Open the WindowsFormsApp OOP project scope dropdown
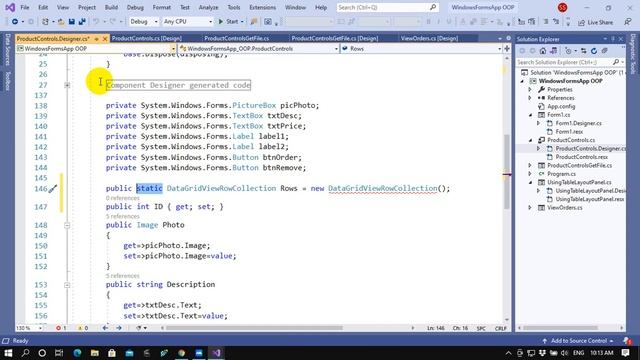This screenshot has height=360, width=640. [x=96, y=49]
